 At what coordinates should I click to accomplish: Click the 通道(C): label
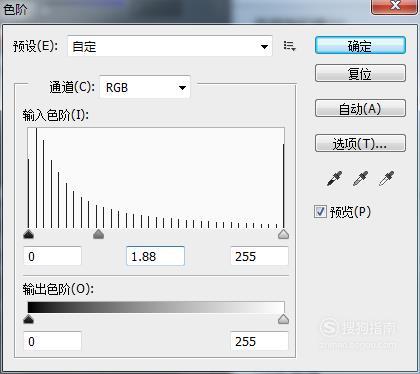(72, 87)
